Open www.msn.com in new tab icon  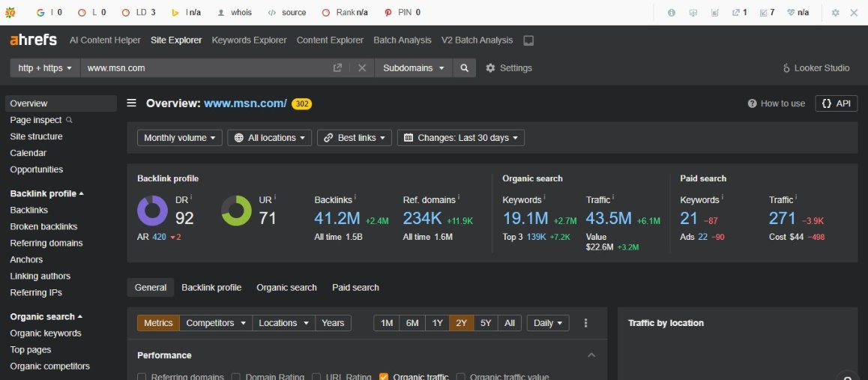click(x=337, y=67)
